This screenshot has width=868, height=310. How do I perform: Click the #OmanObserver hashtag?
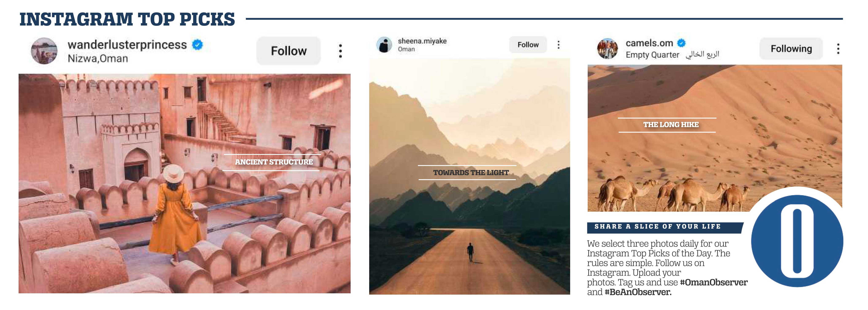click(x=714, y=282)
